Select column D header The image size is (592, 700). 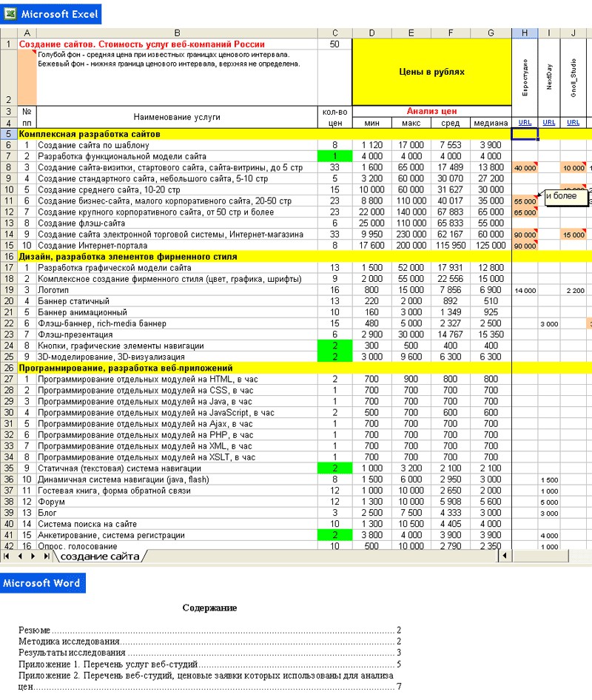(372, 33)
